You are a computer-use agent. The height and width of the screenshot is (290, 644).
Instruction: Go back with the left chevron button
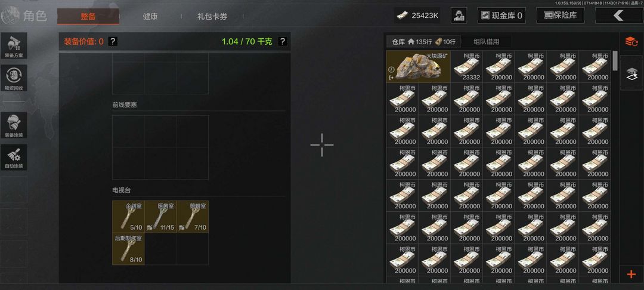(618, 16)
